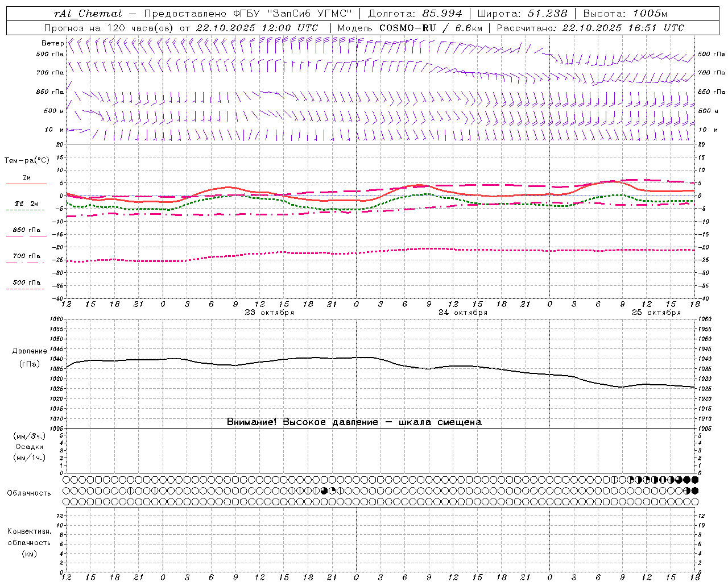Screen dimensions: 728x582
Task: Click the '500 гПа' temperature legend entry
Action: (27, 282)
